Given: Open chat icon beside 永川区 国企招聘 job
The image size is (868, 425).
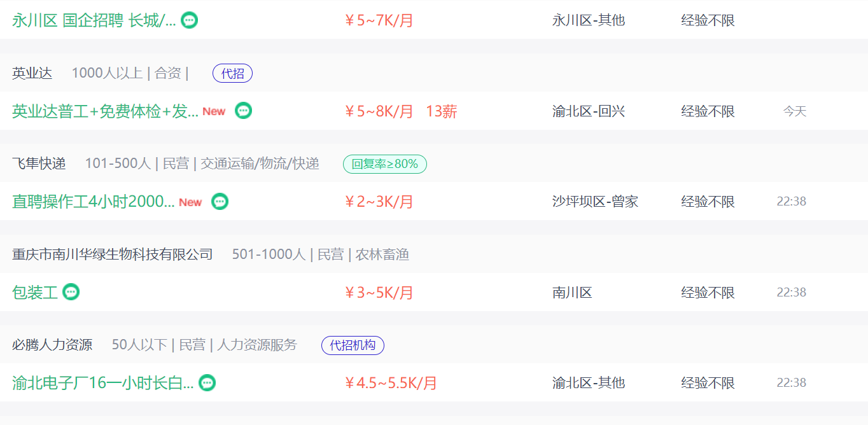Looking at the screenshot, I should tap(189, 20).
